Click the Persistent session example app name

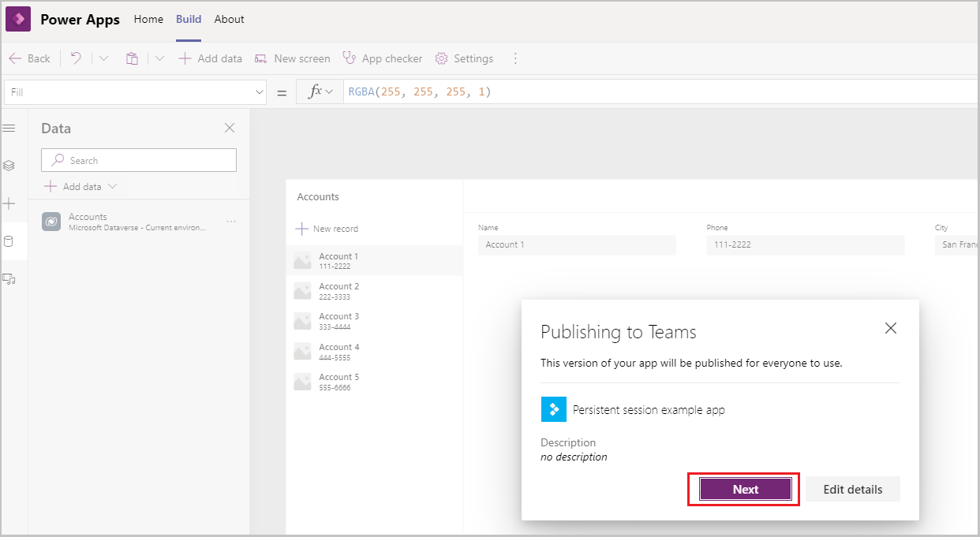[x=649, y=410]
